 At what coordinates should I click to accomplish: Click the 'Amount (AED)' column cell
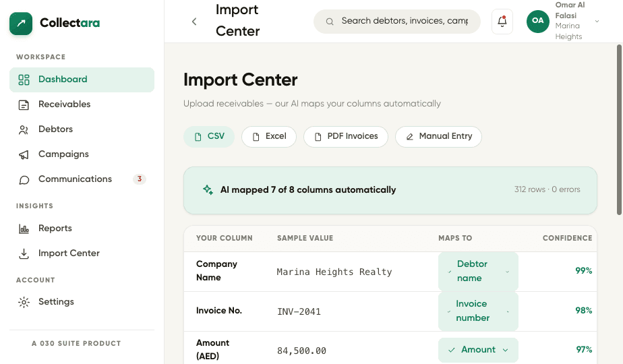coord(212,349)
